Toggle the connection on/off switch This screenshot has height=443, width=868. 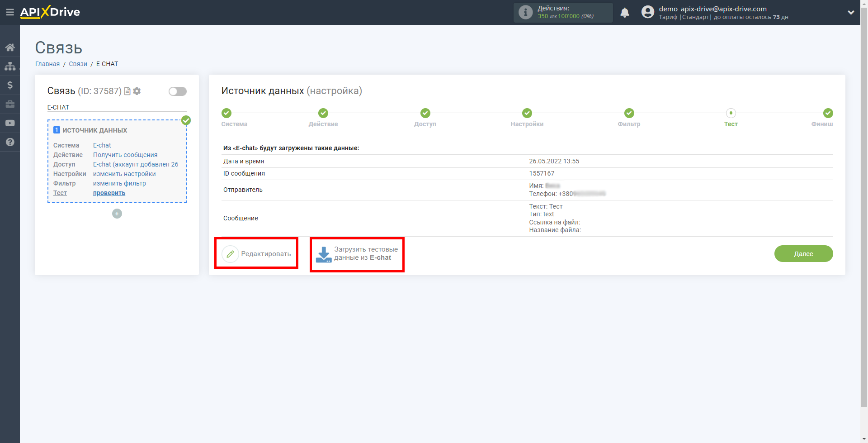click(178, 91)
